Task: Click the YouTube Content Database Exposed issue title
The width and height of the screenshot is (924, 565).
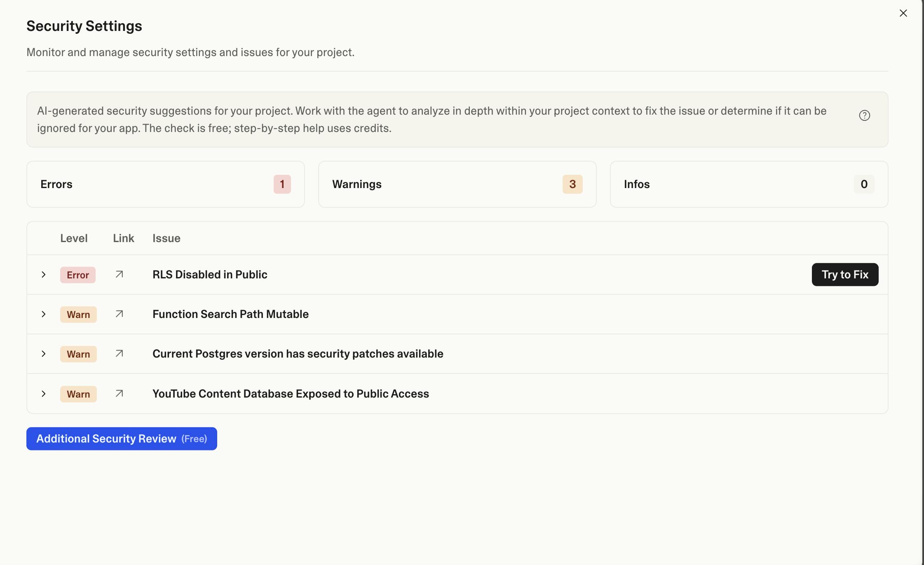Action: pos(291,394)
